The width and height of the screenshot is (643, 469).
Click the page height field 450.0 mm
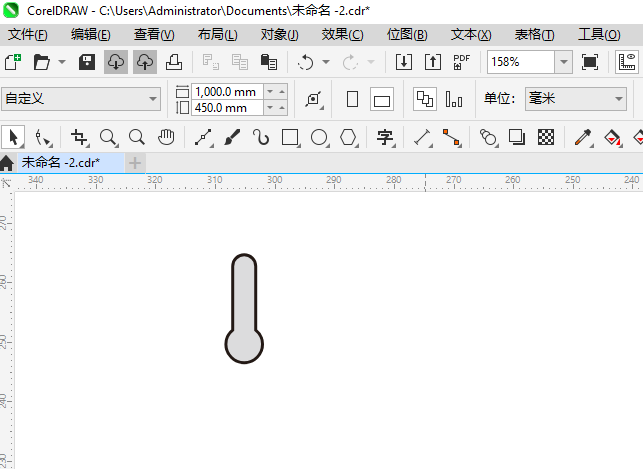click(227, 108)
